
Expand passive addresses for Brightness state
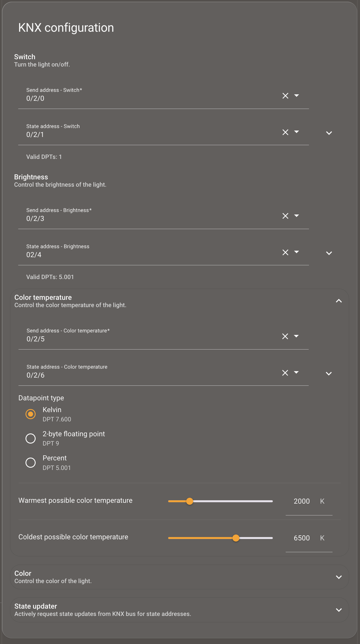click(x=329, y=253)
